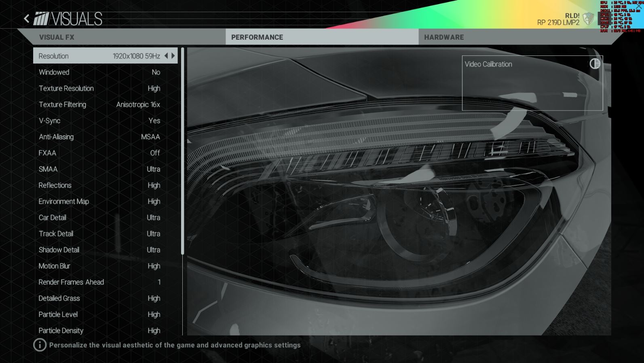
Task: Click the info icon at bottom left
Action: 40,345
